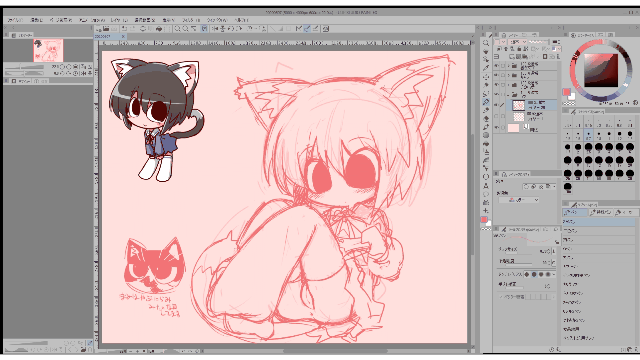Screen dimensions: 640x360
Task: Open the 表示 (View) menu
Action: tap(168, 20)
